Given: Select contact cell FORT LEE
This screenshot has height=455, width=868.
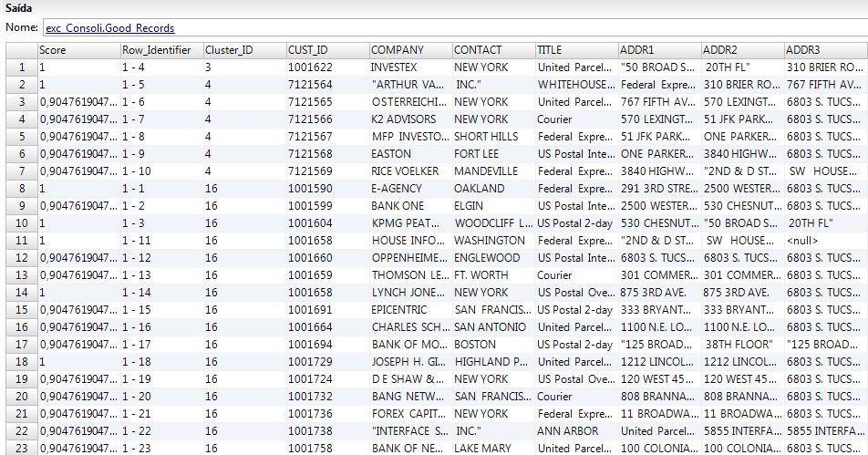Looking at the screenshot, I should click(x=494, y=154).
